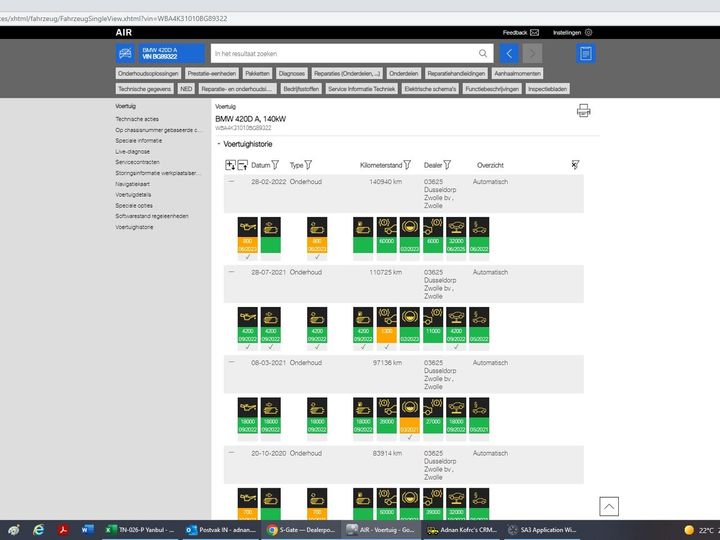
Task: Click the vehicle identification car icon
Action: click(125, 53)
